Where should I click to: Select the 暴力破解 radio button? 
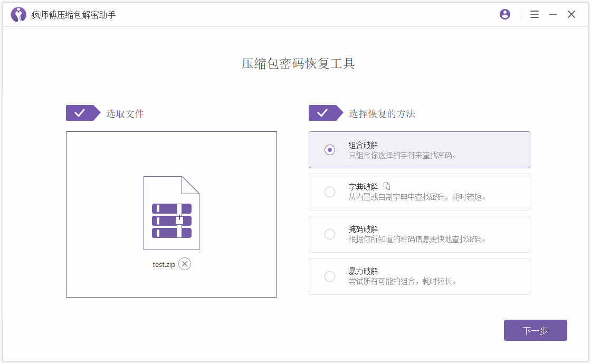tap(330, 276)
